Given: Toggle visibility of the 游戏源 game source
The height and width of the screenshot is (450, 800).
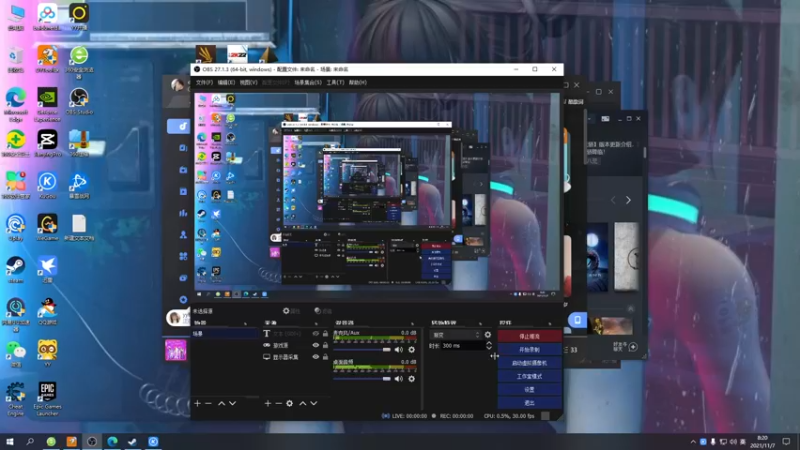Looking at the screenshot, I should (x=315, y=345).
